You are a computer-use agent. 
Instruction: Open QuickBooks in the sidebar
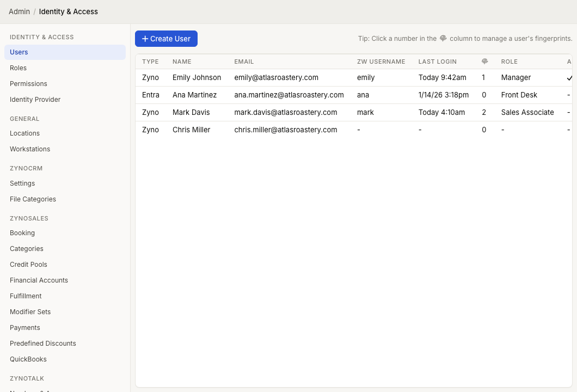(x=65, y=359)
